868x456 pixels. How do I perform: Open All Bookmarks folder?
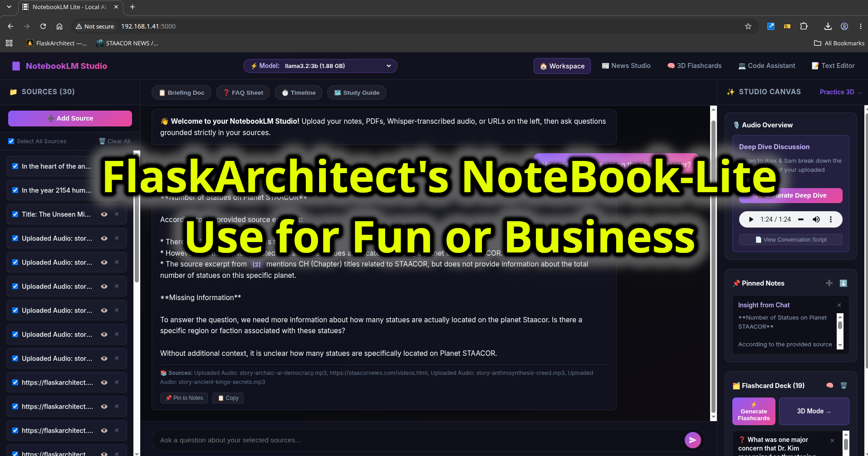pos(839,43)
